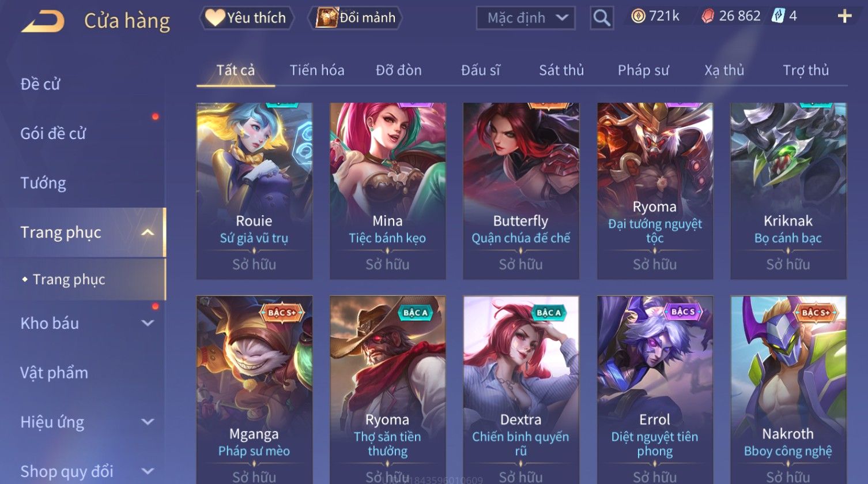Open Yêu thích favorites heart
Viewport: 868px width, 484px height.
tap(214, 18)
